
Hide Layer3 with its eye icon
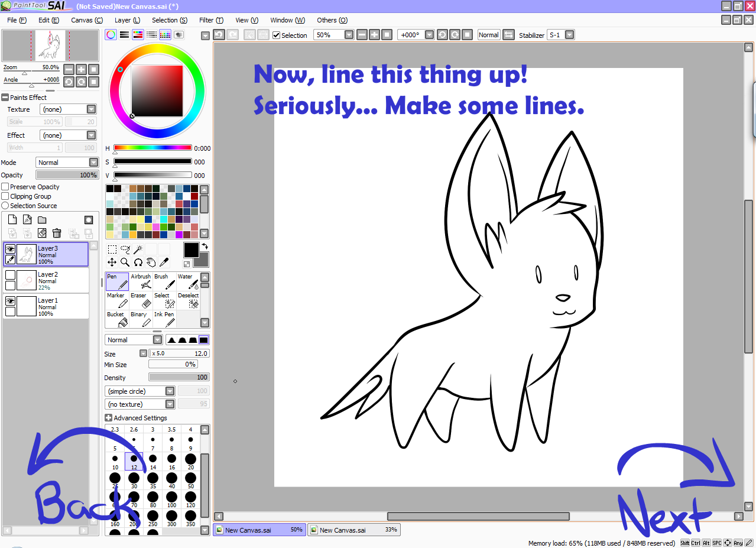[x=10, y=249]
